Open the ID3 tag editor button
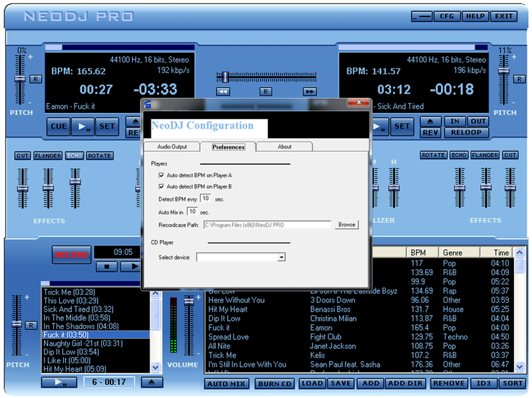The height and width of the screenshot is (398, 532). point(484,383)
